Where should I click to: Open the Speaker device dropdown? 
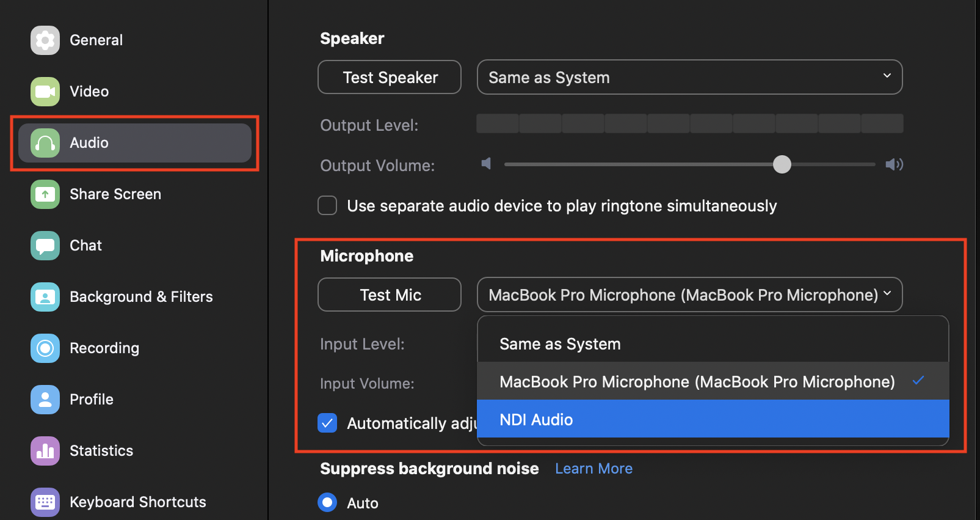[689, 77]
